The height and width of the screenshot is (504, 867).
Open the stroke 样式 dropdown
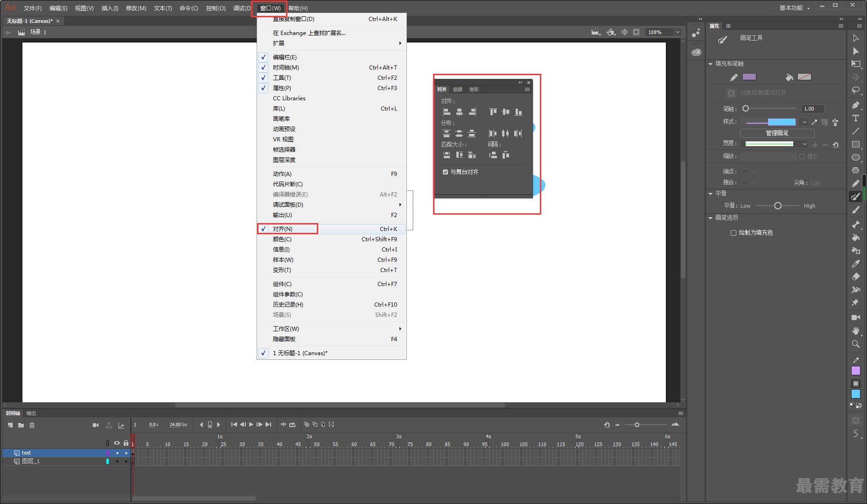tap(804, 122)
